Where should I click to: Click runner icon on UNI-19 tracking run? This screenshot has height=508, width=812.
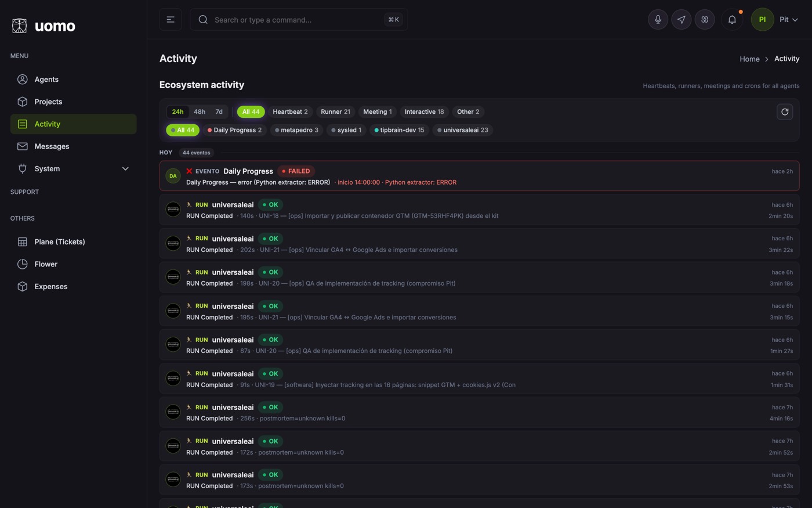pyautogui.click(x=189, y=373)
